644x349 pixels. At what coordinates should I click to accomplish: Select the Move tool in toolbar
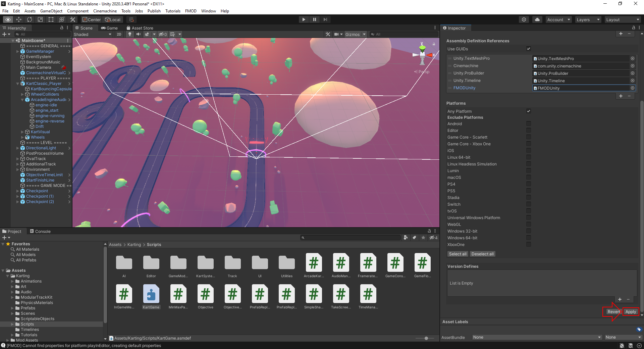click(x=19, y=19)
